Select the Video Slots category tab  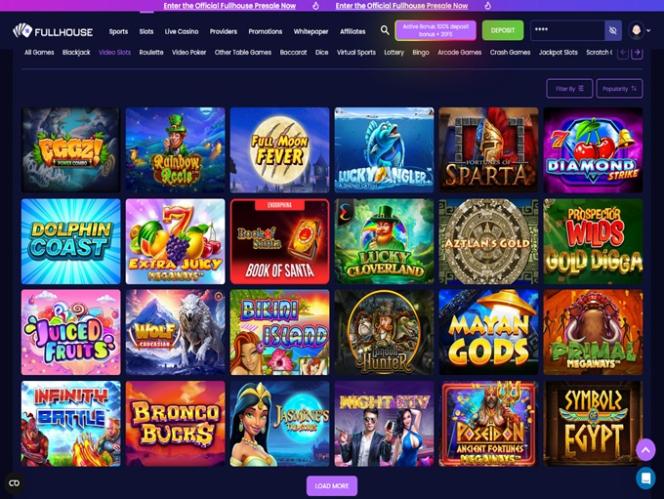click(115, 53)
